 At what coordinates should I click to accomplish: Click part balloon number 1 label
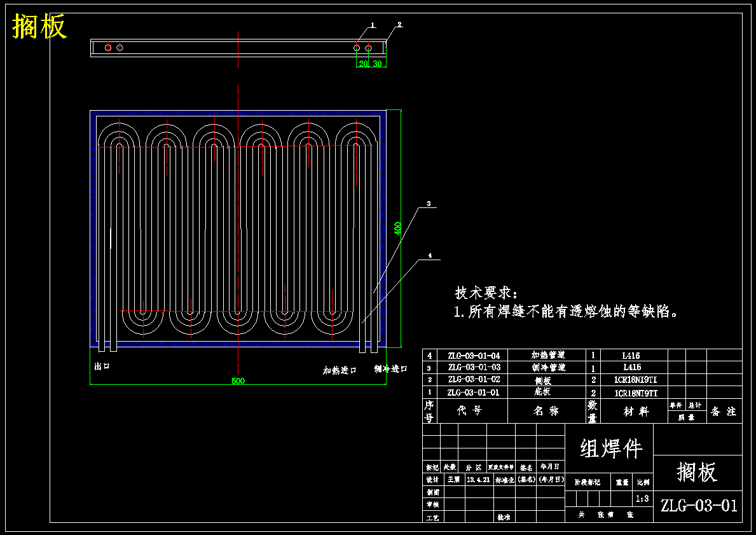373,25
